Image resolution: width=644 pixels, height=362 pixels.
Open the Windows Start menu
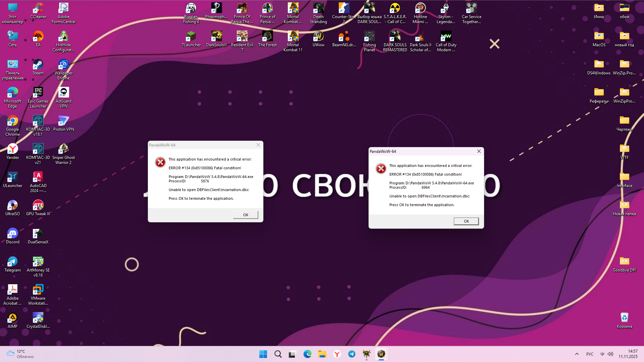(x=263, y=354)
